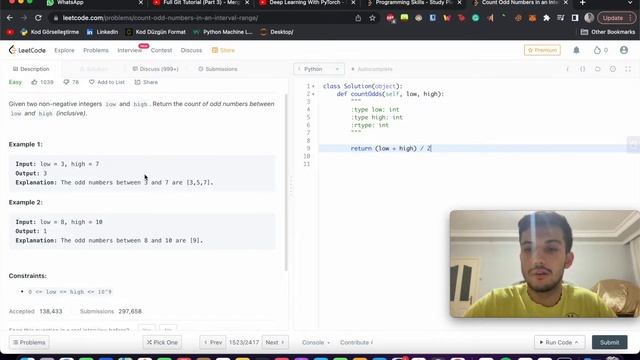Image resolution: width=640 pixels, height=360 pixels.
Task: Close the WhatsApp tab
Action: [x=141, y=3]
